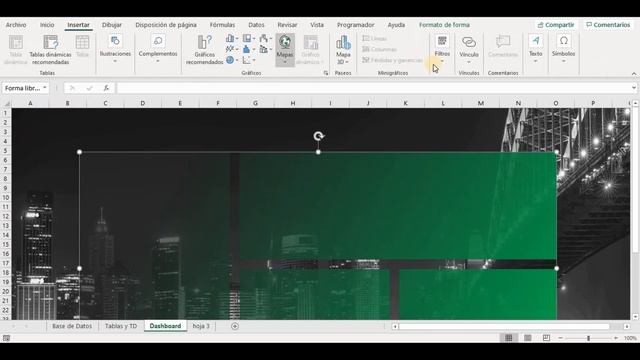Click the insert function fx button

pos(106,88)
